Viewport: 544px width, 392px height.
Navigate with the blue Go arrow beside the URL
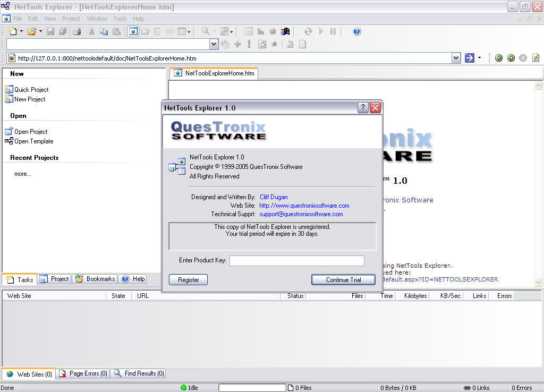tap(469, 57)
